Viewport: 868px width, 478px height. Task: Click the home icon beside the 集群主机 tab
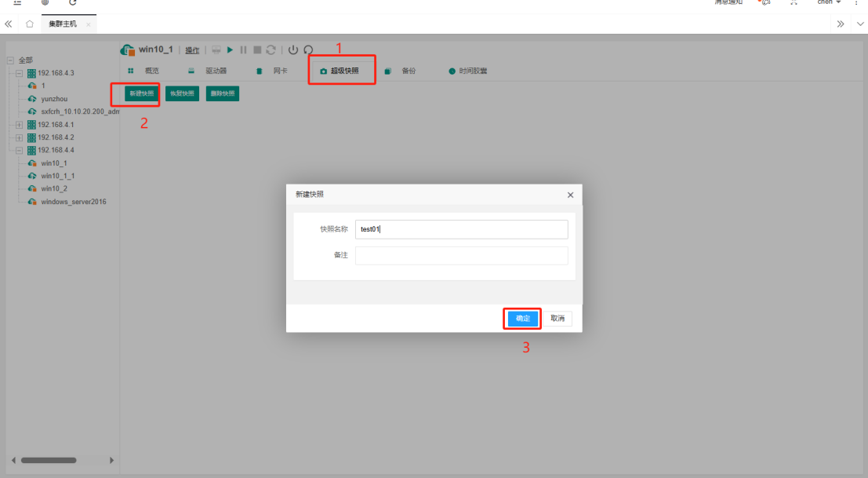coord(29,24)
